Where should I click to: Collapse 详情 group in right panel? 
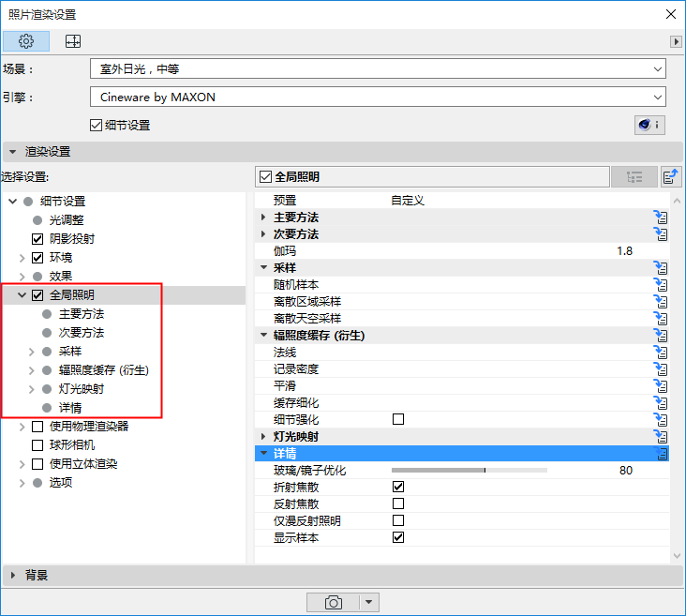tap(264, 453)
